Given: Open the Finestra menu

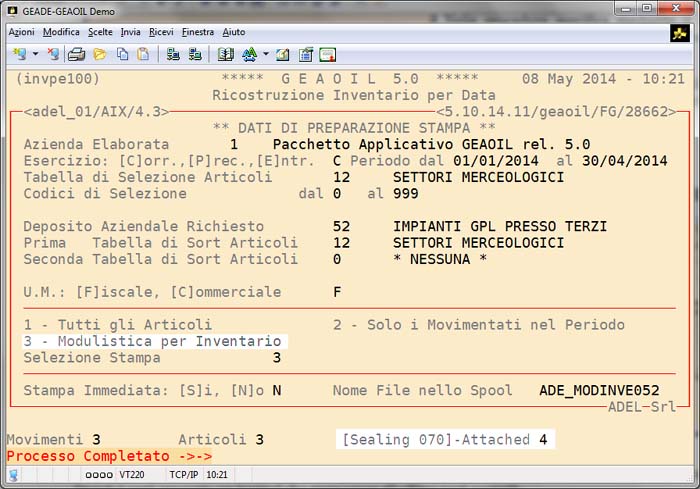Looking at the screenshot, I should [198, 32].
